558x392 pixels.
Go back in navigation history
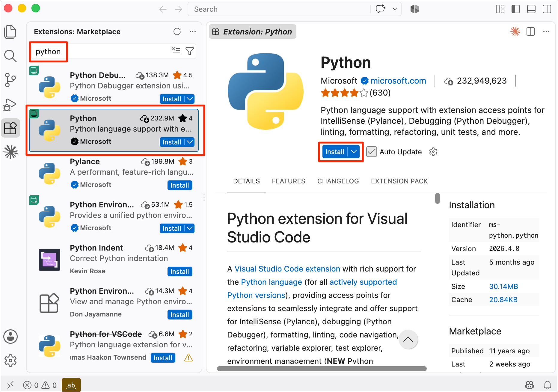pyautogui.click(x=163, y=9)
